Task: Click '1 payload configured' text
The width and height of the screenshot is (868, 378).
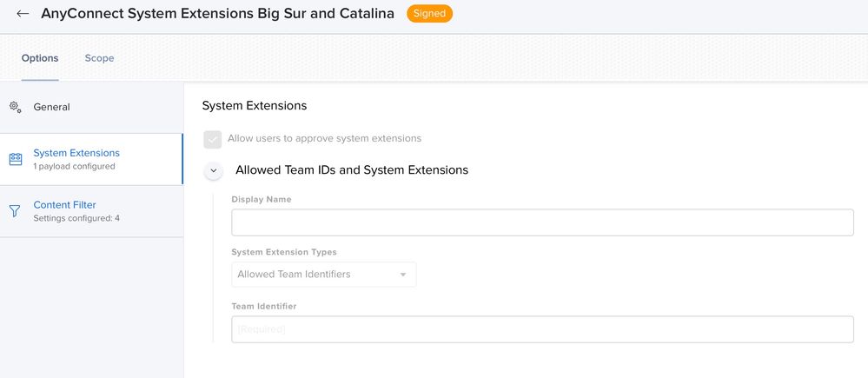Action: point(74,167)
